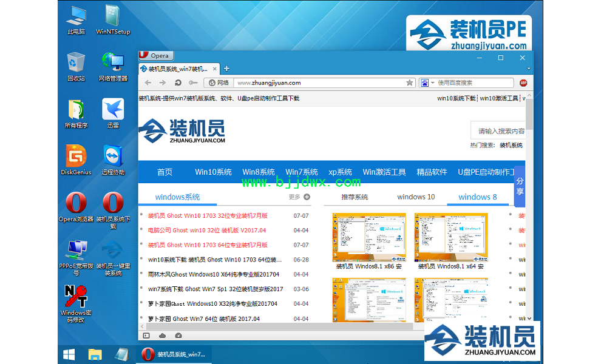
Task: Click the address bar URL field
Action: point(316,83)
